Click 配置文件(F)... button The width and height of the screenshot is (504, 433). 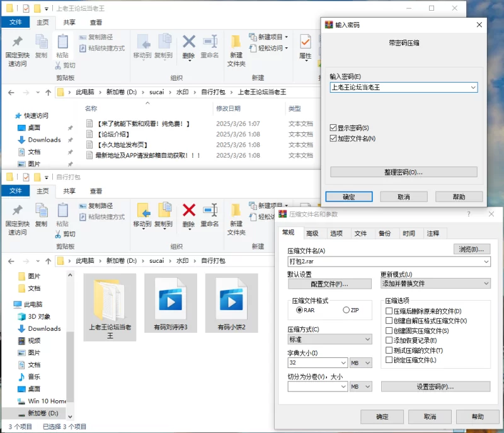[x=329, y=284]
